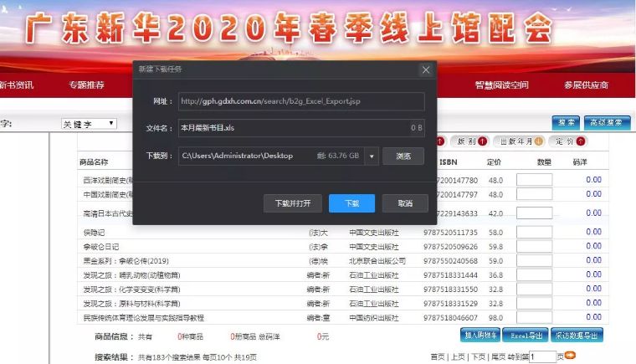Image resolution: width=636 pixels, height=364 pixels.
Task: Open book 民族传统体育理论发展与实践指导教程
Action: coord(144,318)
